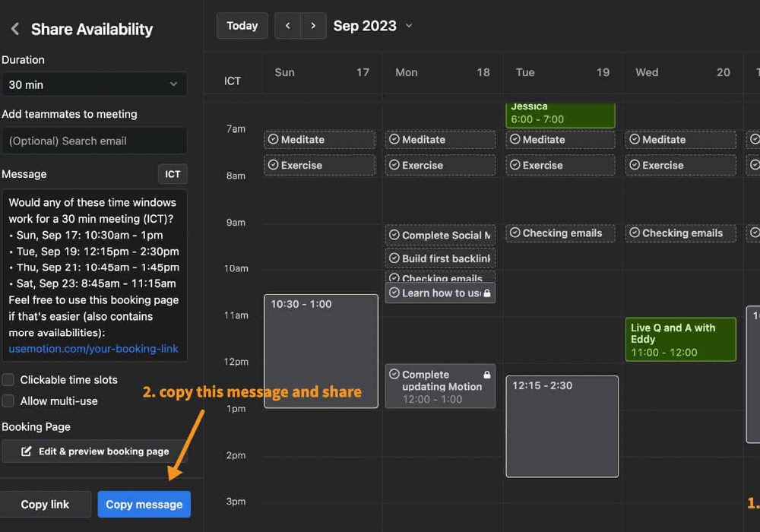Enable the Allow multi-use checkbox
760x532 pixels.
tap(8, 401)
